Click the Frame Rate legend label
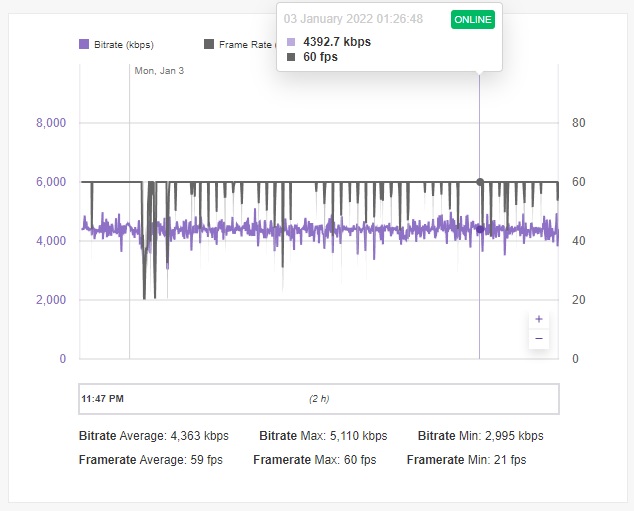The width and height of the screenshot is (634, 511). click(247, 44)
